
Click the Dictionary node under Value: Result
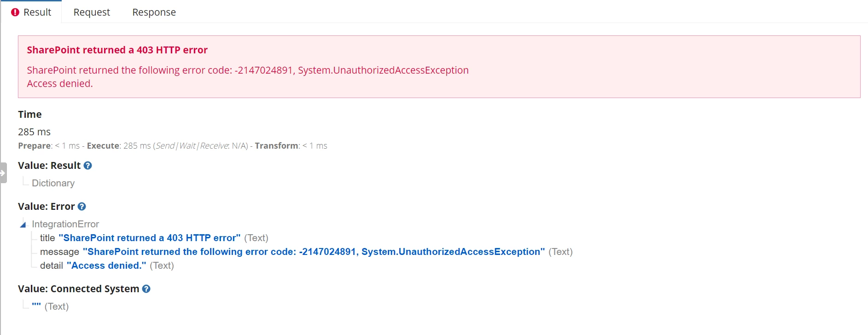tap(53, 183)
